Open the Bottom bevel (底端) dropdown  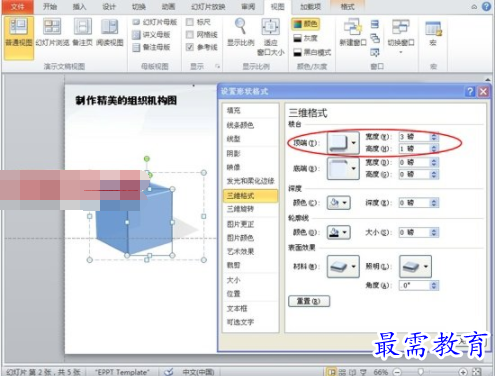(x=343, y=169)
